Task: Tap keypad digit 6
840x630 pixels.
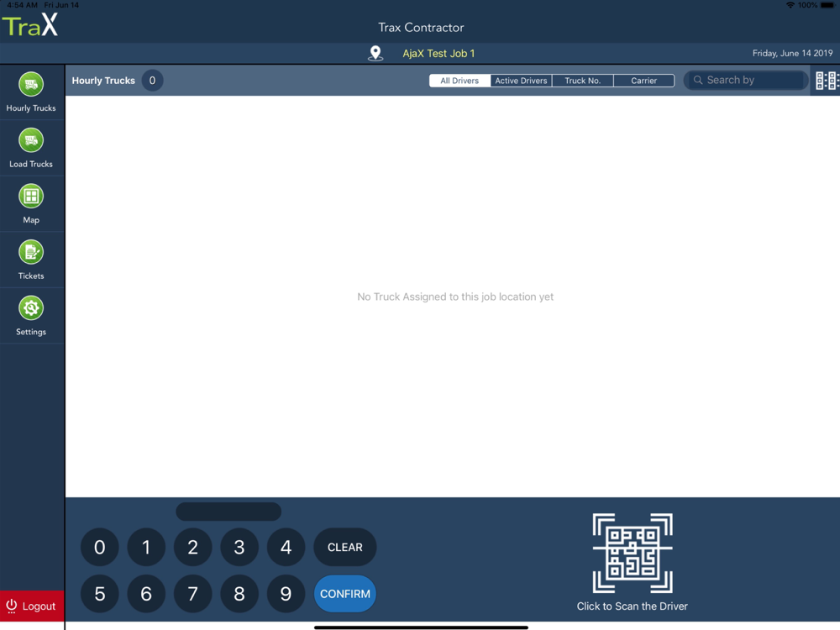Action: pos(146,594)
